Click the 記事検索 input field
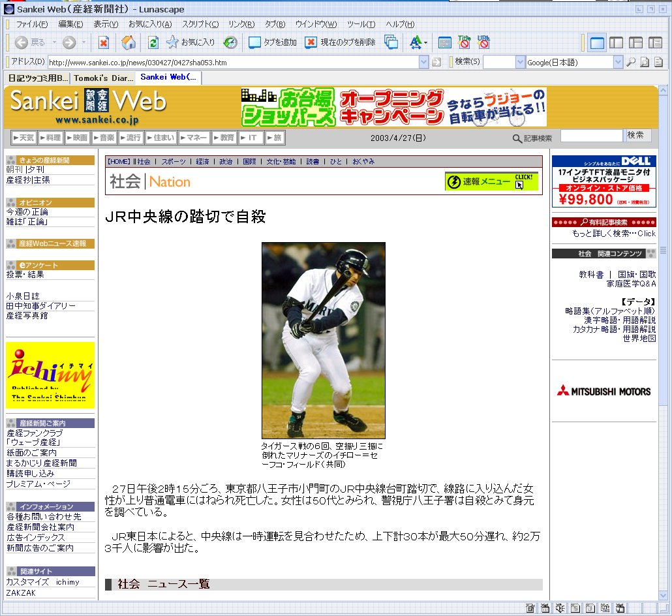This screenshot has height=616, width=672. point(591,136)
